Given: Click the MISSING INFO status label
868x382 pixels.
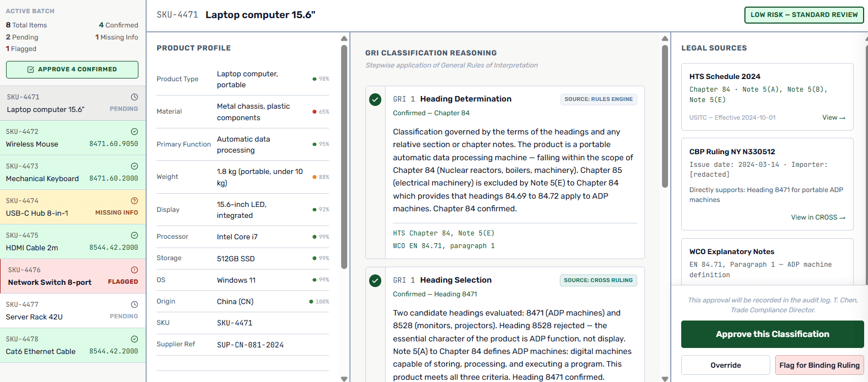Looking at the screenshot, I should point(116,212).
